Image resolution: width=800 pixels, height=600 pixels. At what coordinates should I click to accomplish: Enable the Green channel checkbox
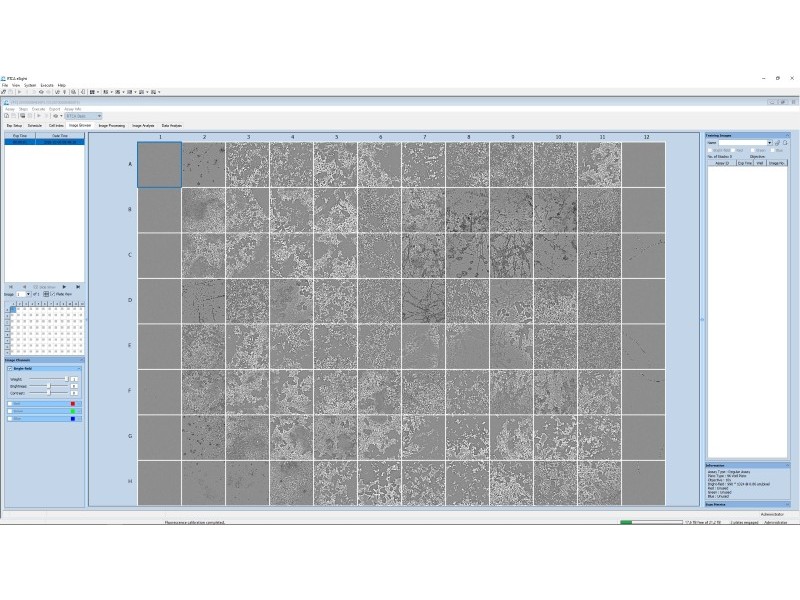click(10, 411)
